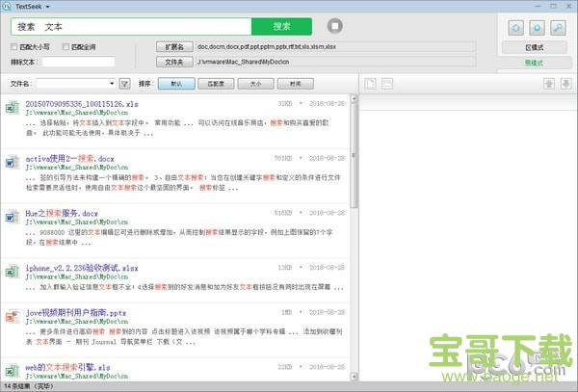The height and width of the screenshot is (392, 578).
Task: Click the Excel icon of 20150709095336_100115126.xls
Action: click(x=13, y=108)
